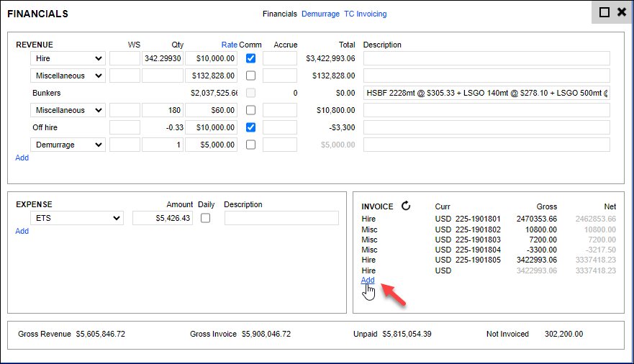Select the Financials tab
634x364 pixels.
[279, 14]
